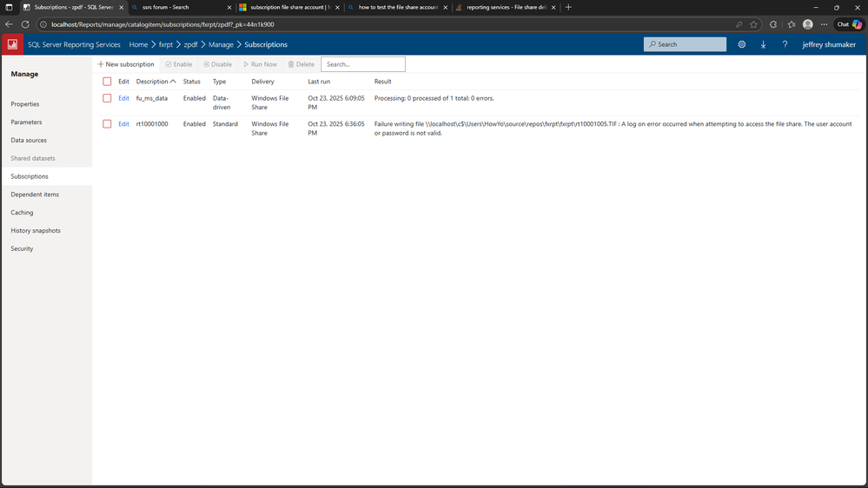This screenshot has width=868, height=488.
Task: Close the ssrs forum Search tab
Action: (x=229, y=7)
